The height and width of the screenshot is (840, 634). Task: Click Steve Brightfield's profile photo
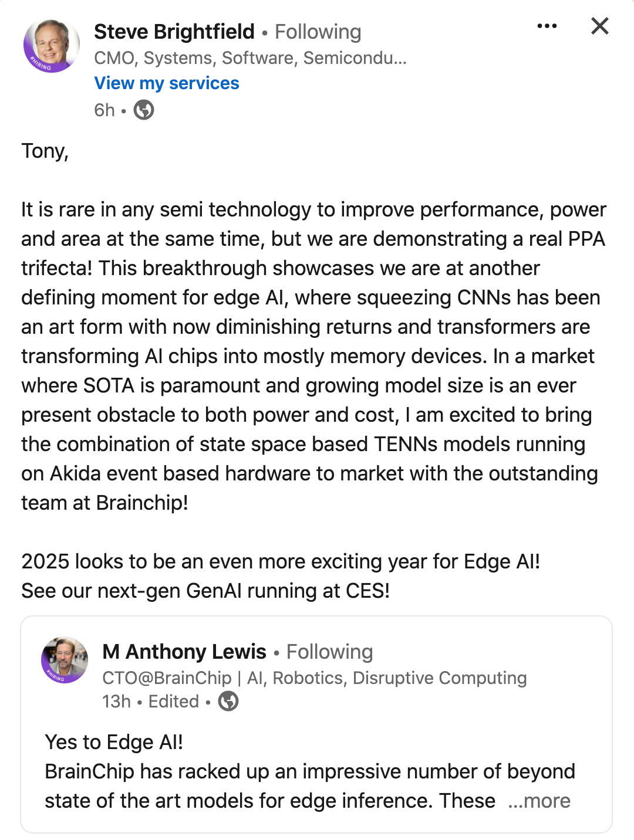tap(51, 46)
